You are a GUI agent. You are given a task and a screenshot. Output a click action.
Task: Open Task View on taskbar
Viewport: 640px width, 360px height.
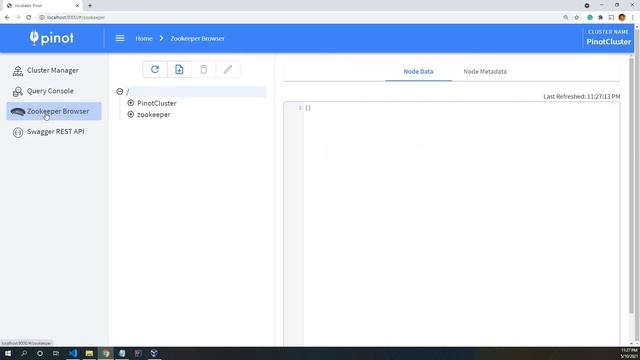[x=56, y=353]
